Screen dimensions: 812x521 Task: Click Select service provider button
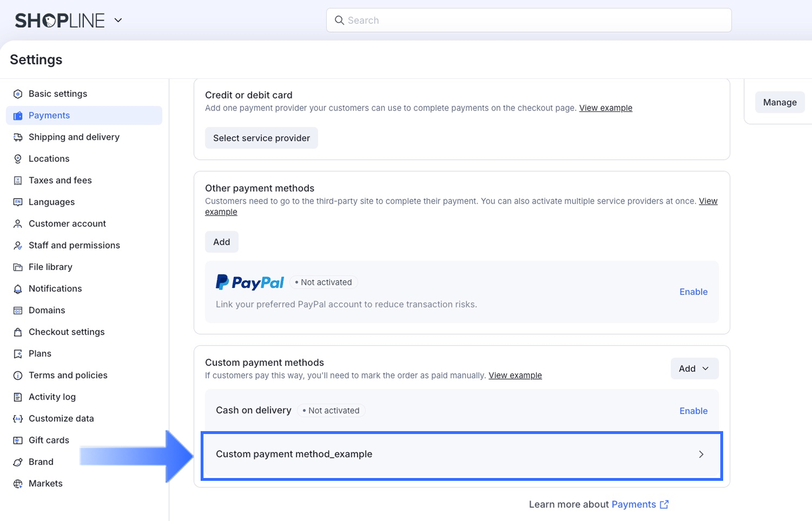coord(261,138)
